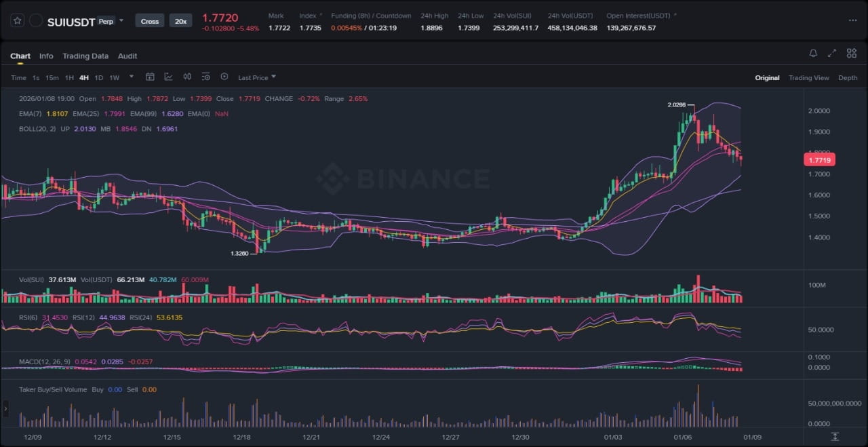Change margin mode via Cross button

tap(150, 21)
